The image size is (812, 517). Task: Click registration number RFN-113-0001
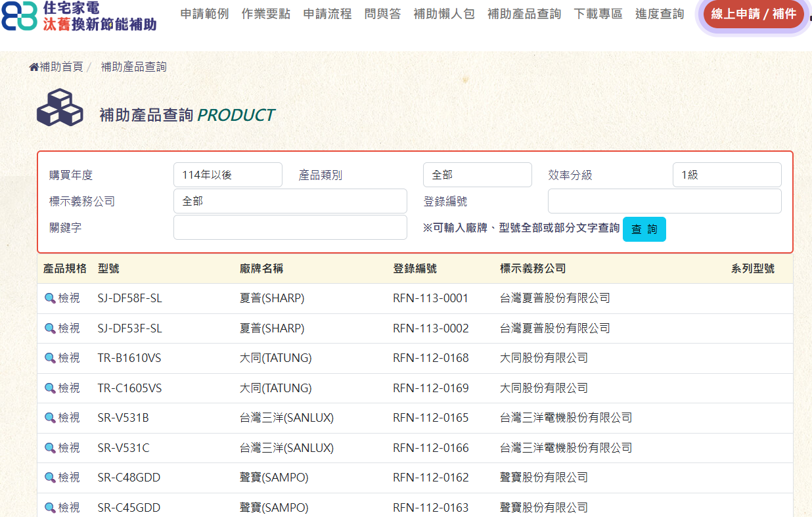click(x=431, y=298)
